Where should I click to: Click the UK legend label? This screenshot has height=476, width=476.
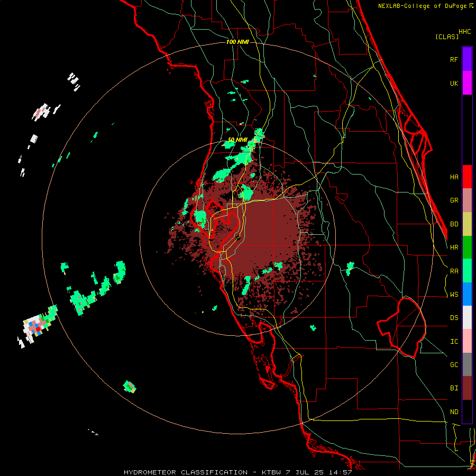pyautogui.click(x=454, y=83)
